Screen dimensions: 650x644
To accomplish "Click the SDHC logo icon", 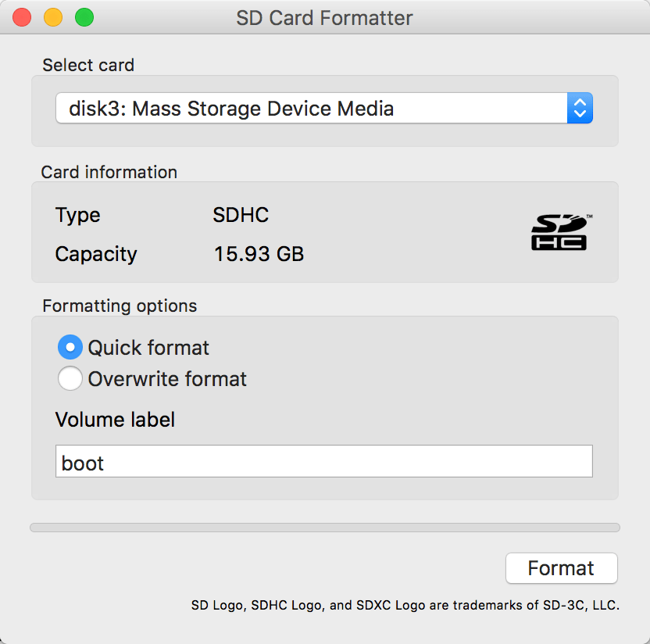I will coord(559,232).
